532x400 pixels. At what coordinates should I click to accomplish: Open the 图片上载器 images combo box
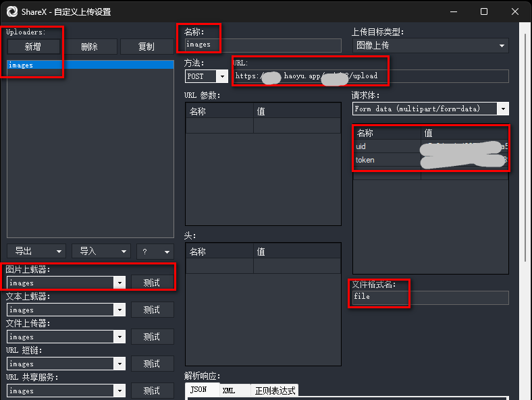click(66, 283)
